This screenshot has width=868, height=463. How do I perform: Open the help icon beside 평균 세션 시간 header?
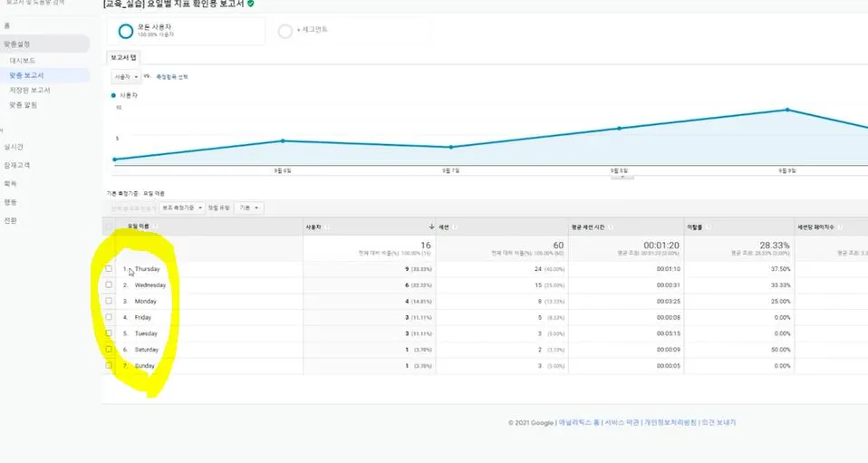click(x=611, y=227)
